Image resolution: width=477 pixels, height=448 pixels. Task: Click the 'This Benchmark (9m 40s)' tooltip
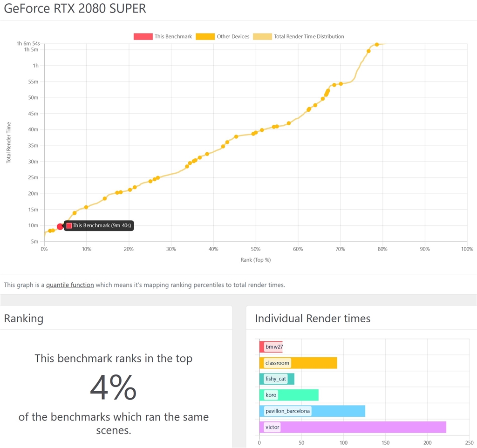pyautogui.click(x=99, y=225)
